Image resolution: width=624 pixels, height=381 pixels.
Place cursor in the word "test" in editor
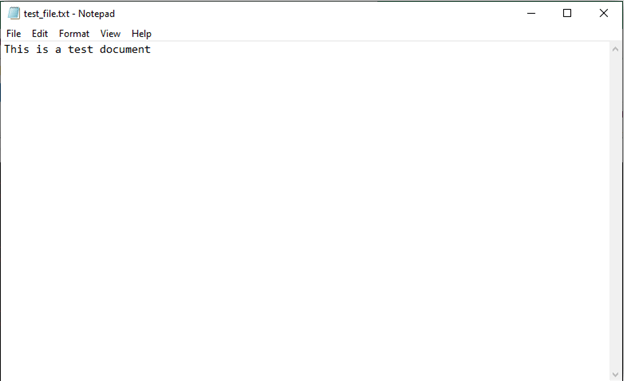tap(80, 49)
